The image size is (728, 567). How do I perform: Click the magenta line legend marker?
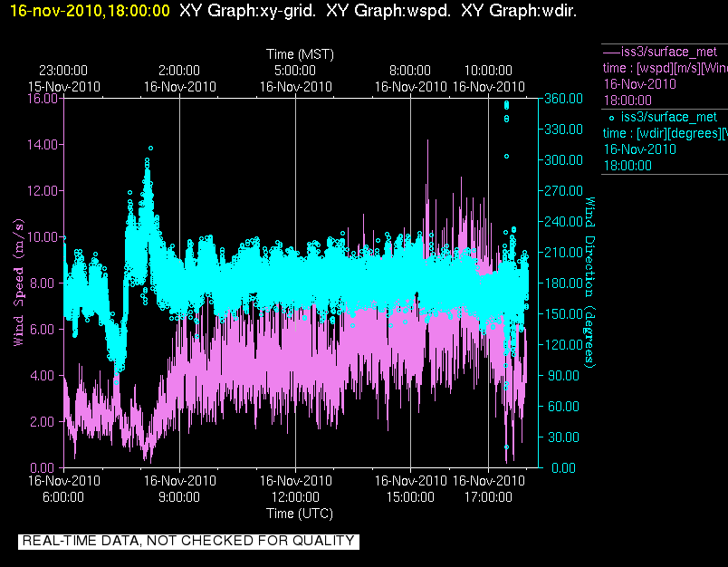611,53
